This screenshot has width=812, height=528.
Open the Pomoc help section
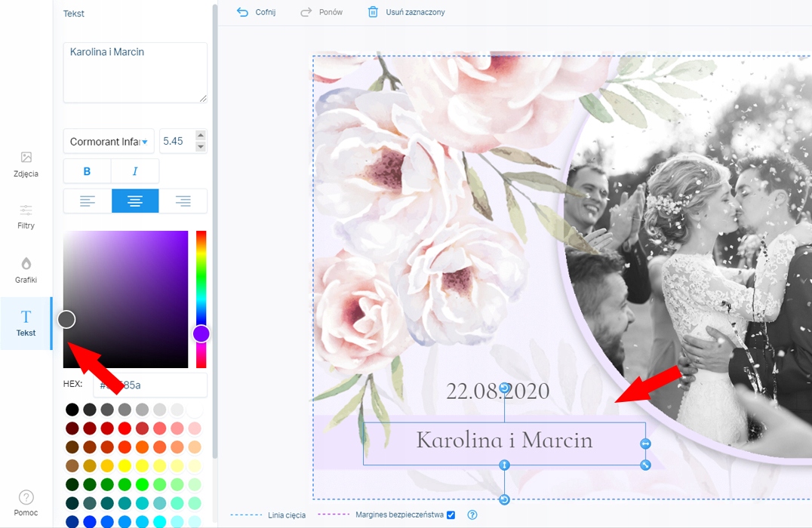(x=26, y=503)
